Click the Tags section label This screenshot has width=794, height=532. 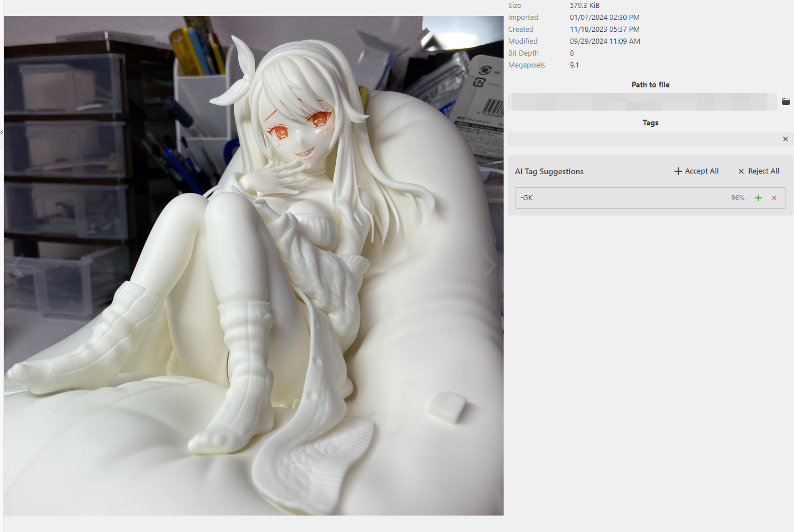[x=651, y=123]
